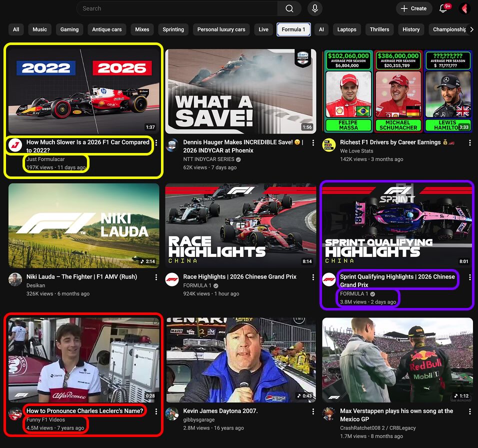This screenshot has height=448, width=478.
Task: Select the Antique cars chip
Action: pos(107,29)
